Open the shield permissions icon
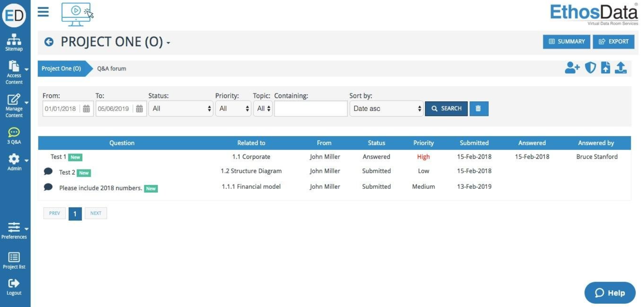 [x=590, y=68]
